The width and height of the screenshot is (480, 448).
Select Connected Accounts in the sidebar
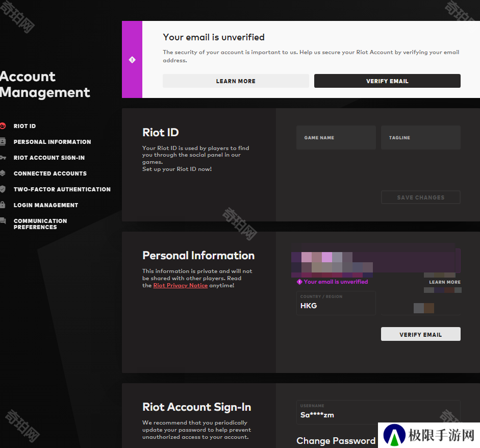(x=50, y=173)
